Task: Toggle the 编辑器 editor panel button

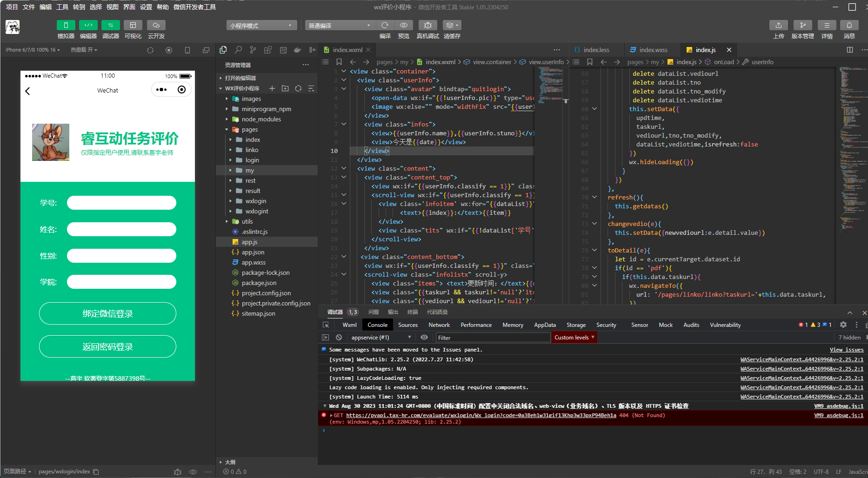Action: [x=88, y=25]
